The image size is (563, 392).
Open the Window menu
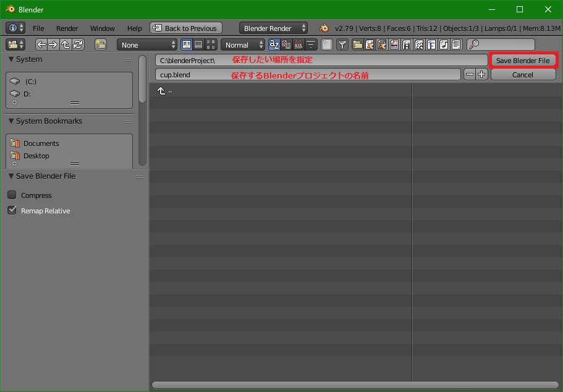tap(103, 28)
